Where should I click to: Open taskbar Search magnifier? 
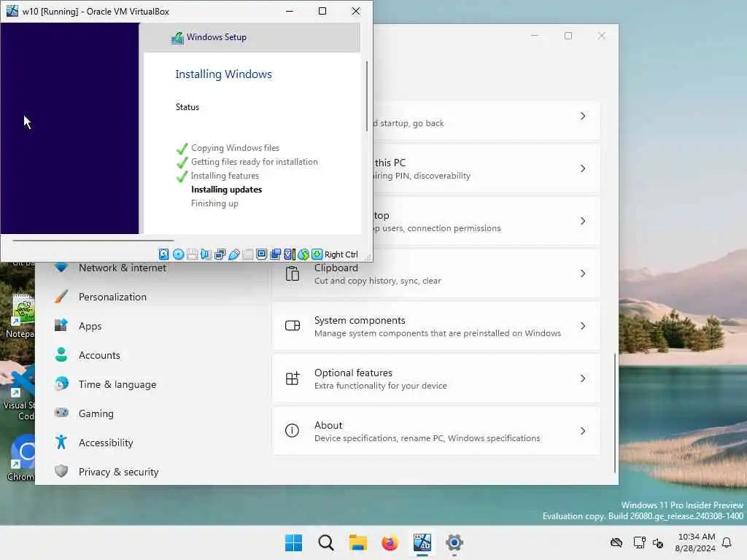(326, 542)
